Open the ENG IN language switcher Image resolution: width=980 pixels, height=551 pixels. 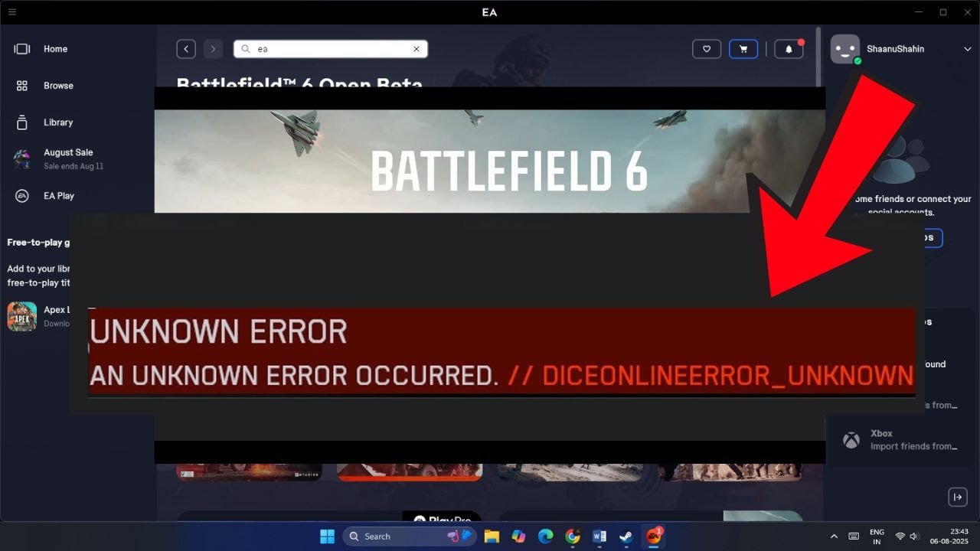coord(877,536)
